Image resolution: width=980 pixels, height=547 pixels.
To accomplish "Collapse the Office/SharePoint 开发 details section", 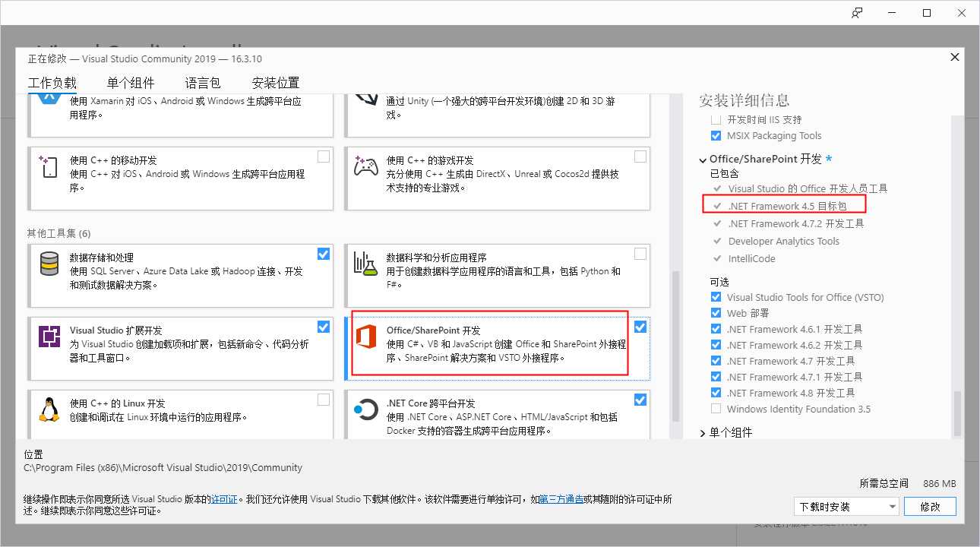I will click(x=703, y=160).
